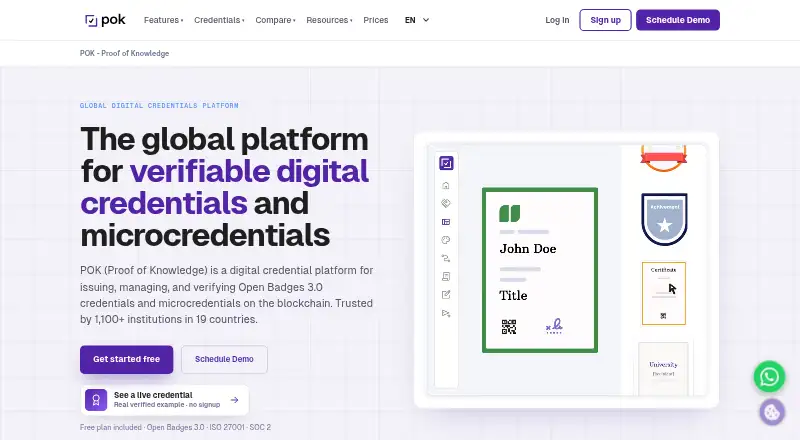Expand the Compare menu
Image resolution: width=800 pixels, height=440 pixels.
tap(276, 20)
